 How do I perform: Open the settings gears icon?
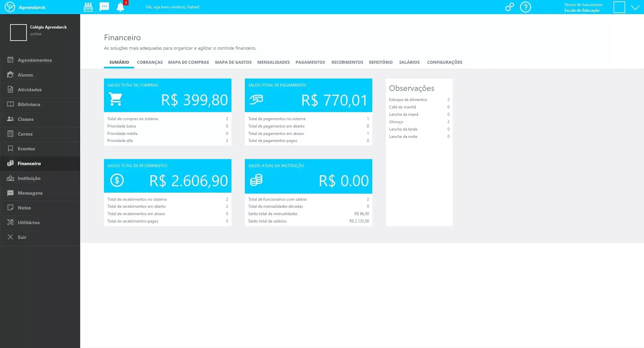pos(509,7)
